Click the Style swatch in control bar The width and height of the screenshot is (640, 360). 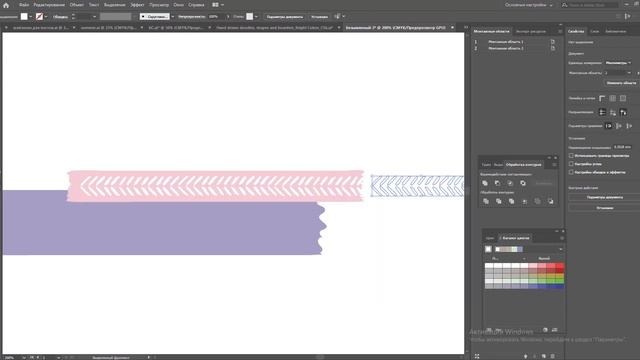[249, 16]
